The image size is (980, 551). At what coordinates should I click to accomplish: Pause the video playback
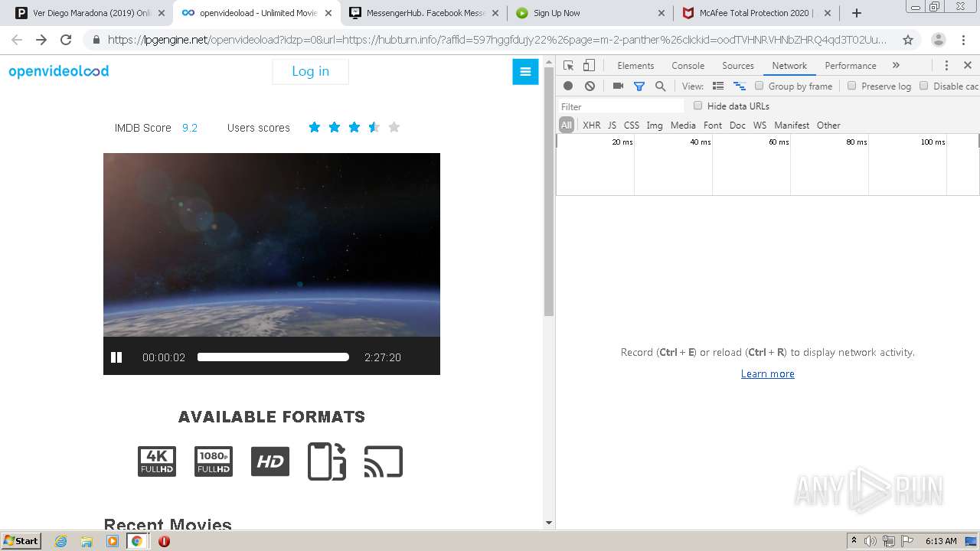(116, 357)
